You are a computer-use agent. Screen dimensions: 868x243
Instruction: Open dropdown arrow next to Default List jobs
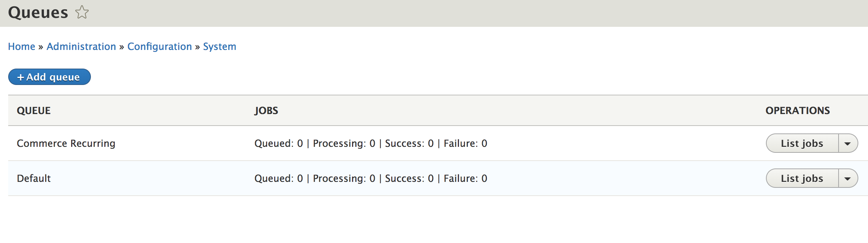click(x=848, y=178)
